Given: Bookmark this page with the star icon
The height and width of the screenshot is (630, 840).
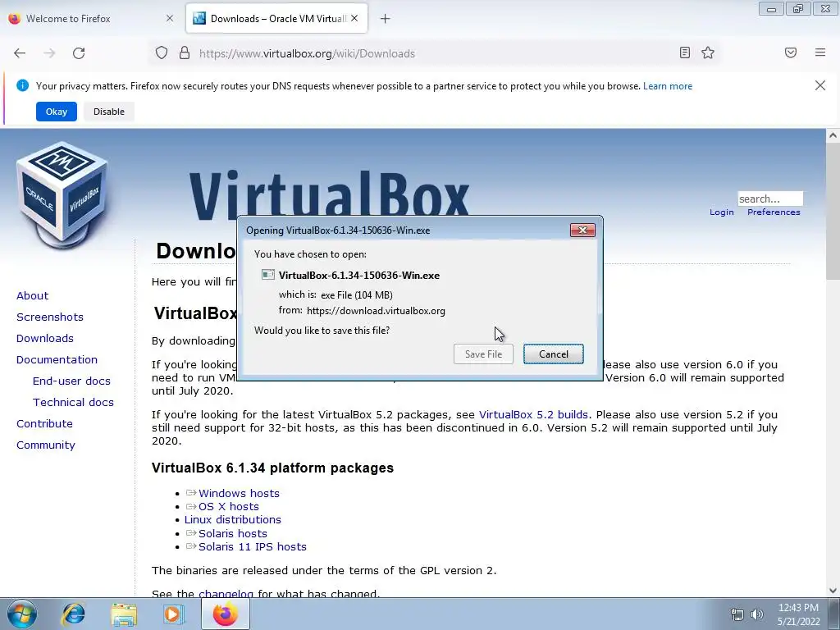Looking at the screenshot, I should (x=708, y=52).
